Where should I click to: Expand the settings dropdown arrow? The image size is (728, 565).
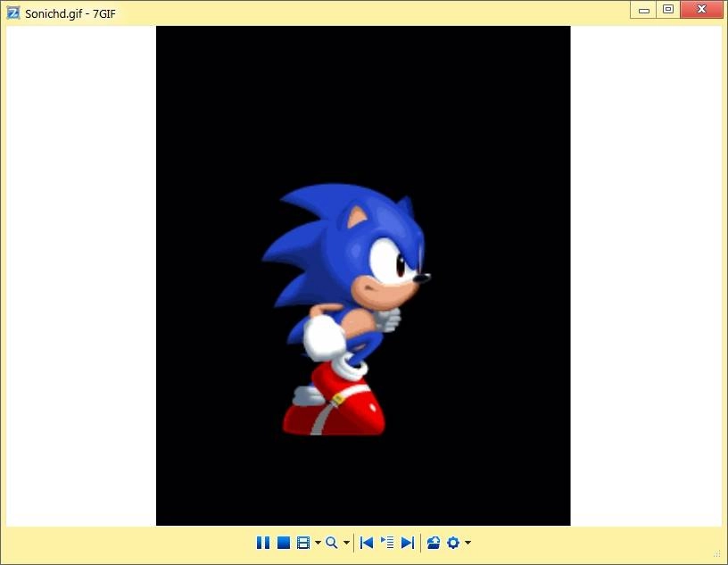pyautogui.click(x=467, y=543)
